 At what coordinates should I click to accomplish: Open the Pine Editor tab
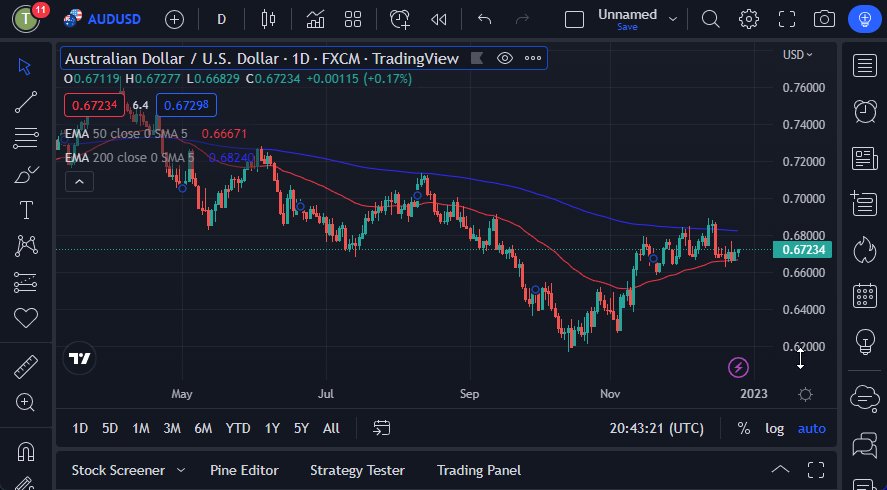[244, 470]
